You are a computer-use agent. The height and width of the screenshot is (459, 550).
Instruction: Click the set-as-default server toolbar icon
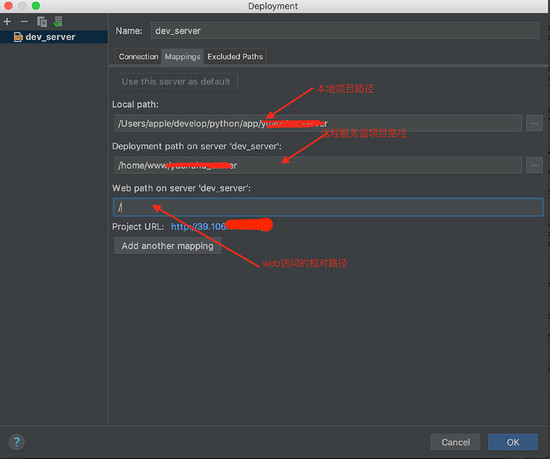58,22
